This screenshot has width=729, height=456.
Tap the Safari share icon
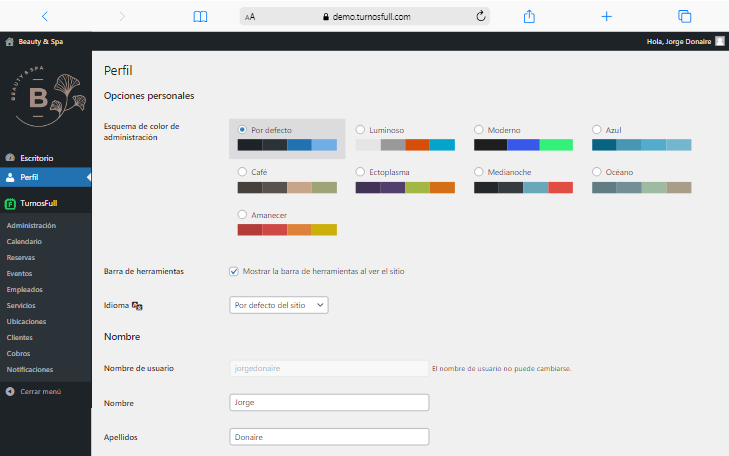coord(530,16)
